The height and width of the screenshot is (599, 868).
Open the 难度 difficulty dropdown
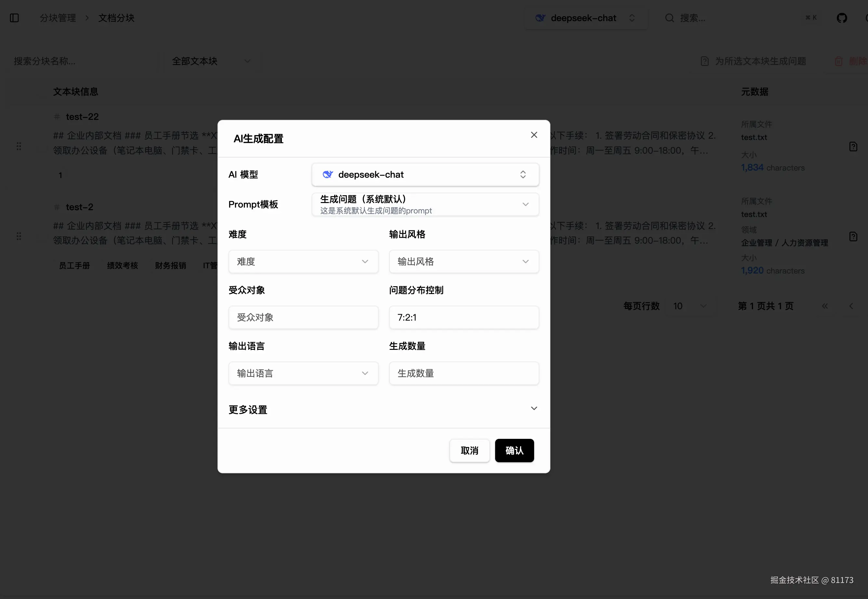303,261
